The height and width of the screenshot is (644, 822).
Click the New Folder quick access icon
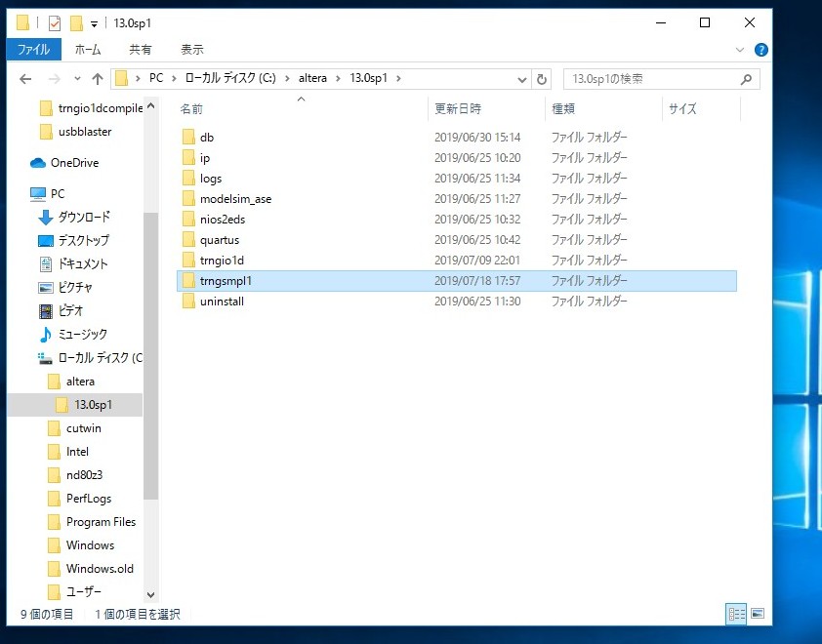click(x=76, y=23)
